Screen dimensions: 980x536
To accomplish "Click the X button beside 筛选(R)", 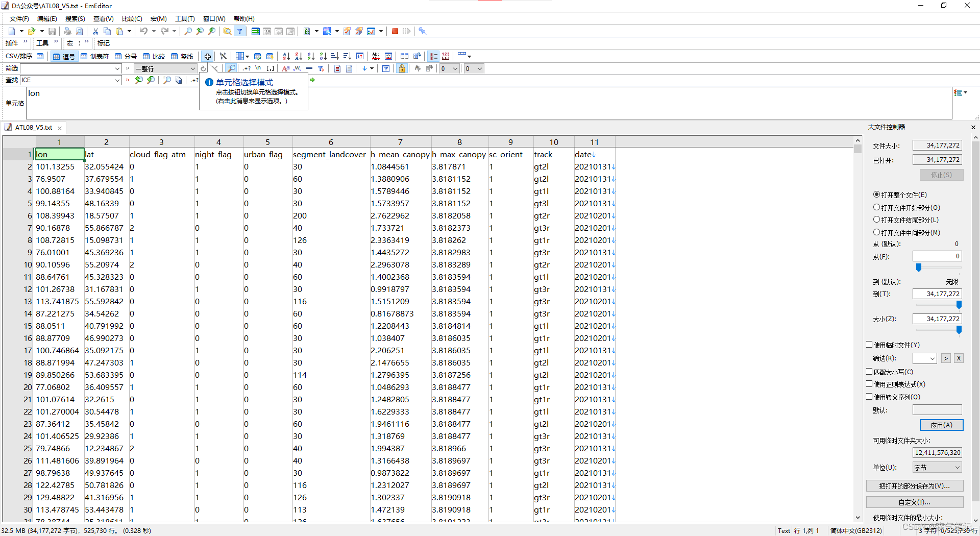I will tap(959, 358).
